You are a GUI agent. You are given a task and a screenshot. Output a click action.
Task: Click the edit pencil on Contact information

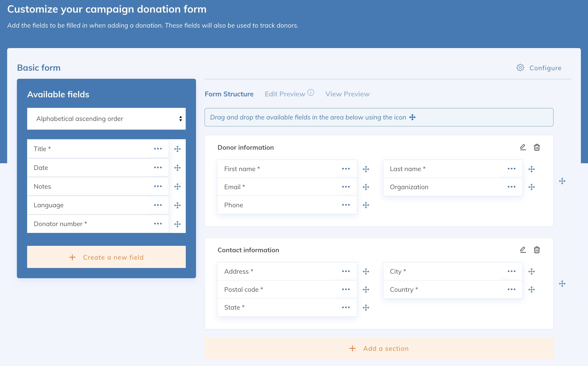(523, 250)
